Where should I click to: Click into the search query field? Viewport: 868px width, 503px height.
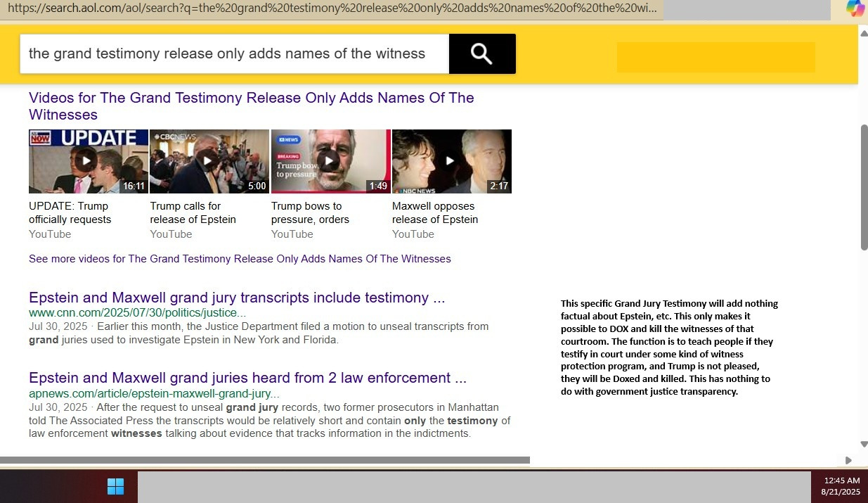[235, 53]
